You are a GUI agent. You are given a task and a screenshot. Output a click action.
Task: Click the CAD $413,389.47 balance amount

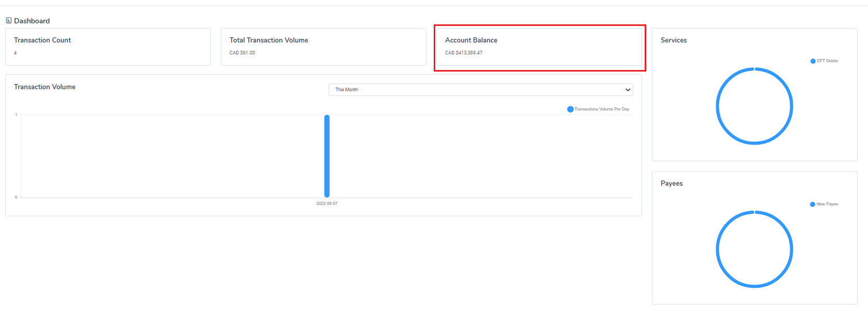(x=464, y=53)
